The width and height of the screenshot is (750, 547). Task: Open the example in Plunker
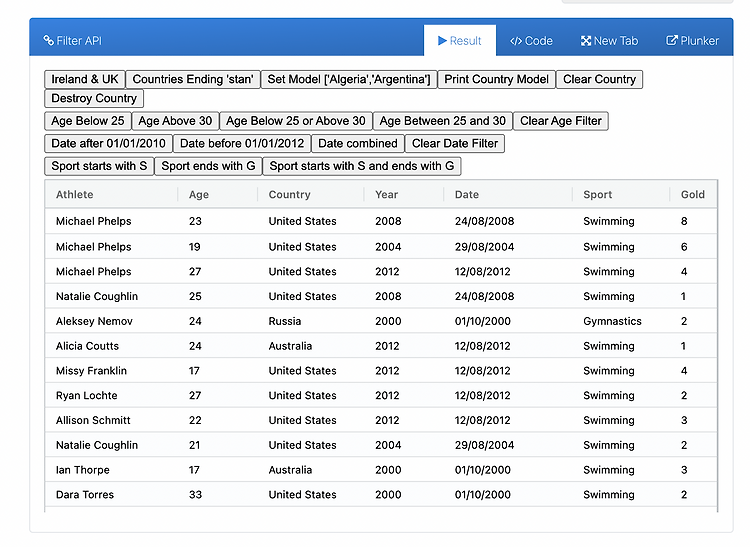[692, 41]
